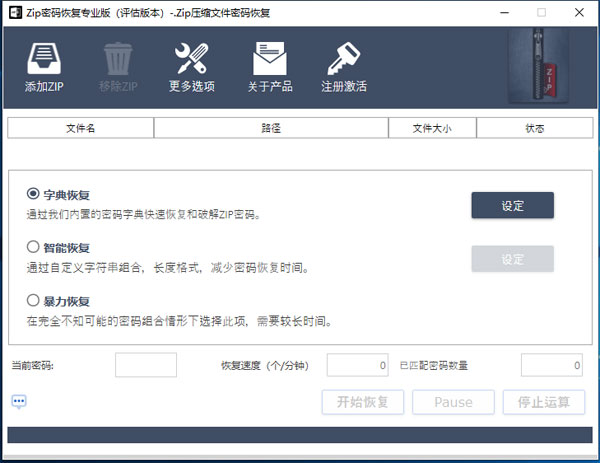This screenshot has height=463, width=600.
Task: Click 设定 button for dictionary recovery
Action: 512,205
